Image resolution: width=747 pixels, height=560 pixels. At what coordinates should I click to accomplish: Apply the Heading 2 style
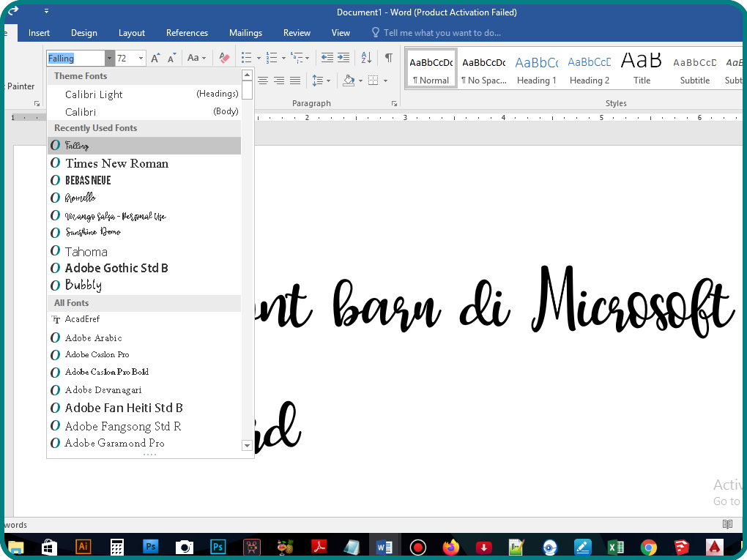point(590,69)
